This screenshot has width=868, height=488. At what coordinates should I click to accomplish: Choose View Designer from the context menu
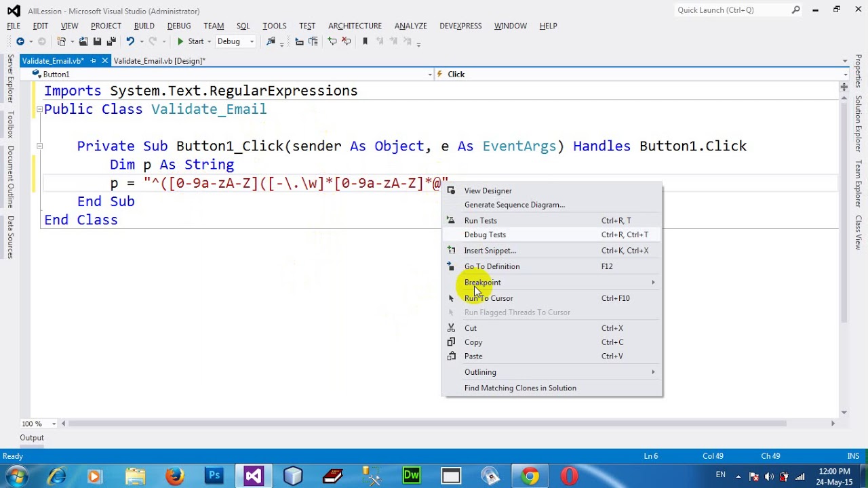point(552,190)
